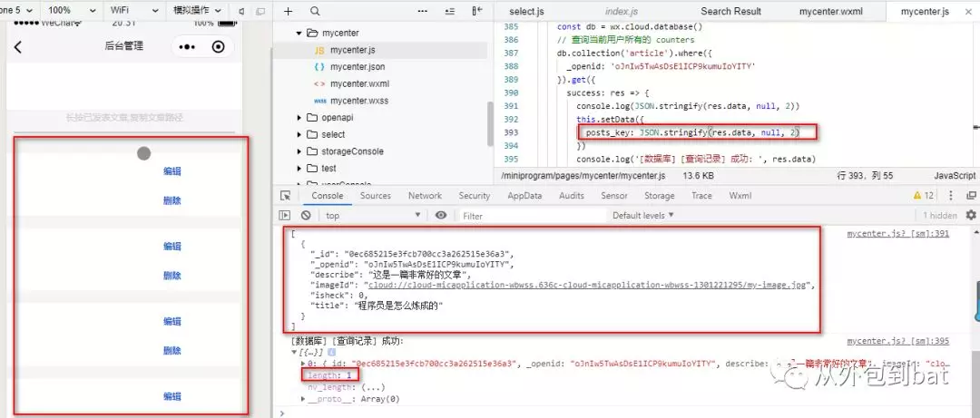Collapse the logged [{…}] array

coord(294,353)
